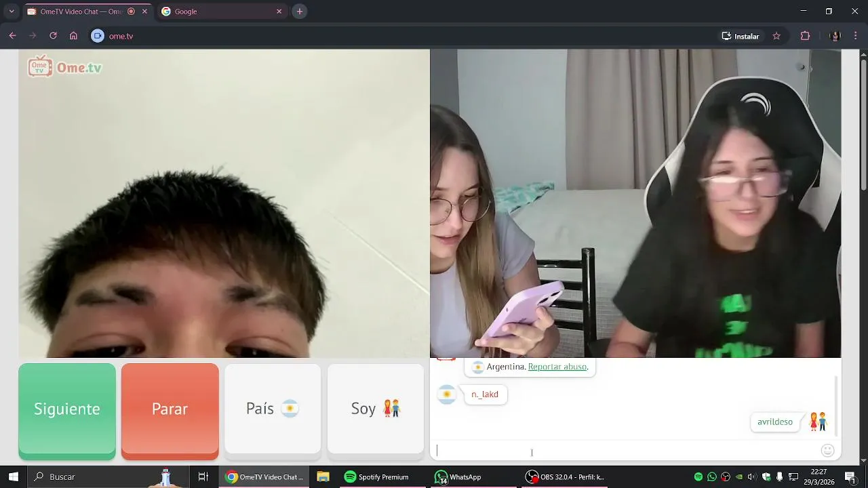
Task: Open Windows Task View
Action: pos(203,477)
